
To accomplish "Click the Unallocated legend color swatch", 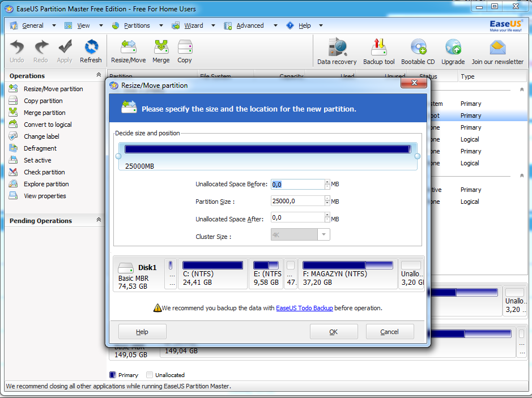I will pyautogui.click(x=149, y=375).
